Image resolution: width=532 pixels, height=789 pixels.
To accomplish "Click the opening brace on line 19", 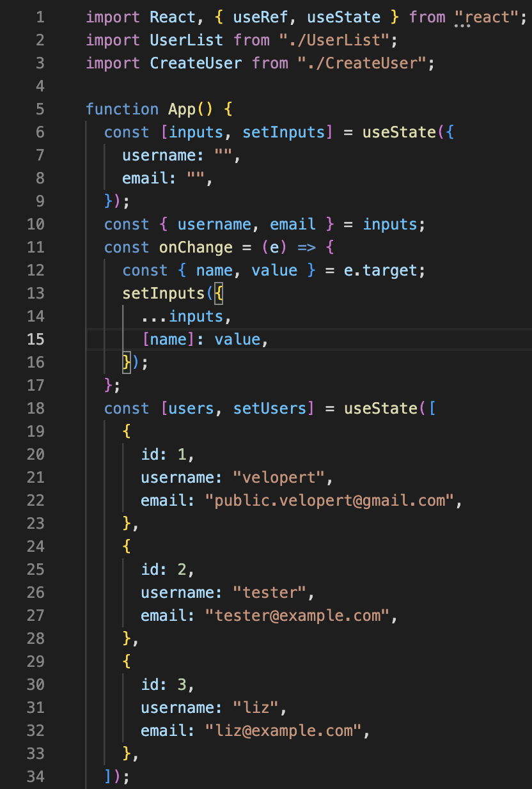I will tap(127, 432).
